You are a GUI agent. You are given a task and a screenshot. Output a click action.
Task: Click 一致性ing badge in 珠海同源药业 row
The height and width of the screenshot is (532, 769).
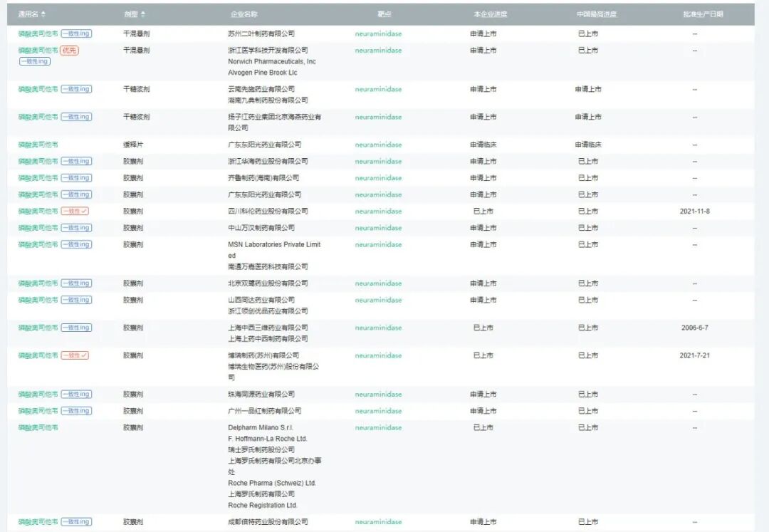(76, 394)
